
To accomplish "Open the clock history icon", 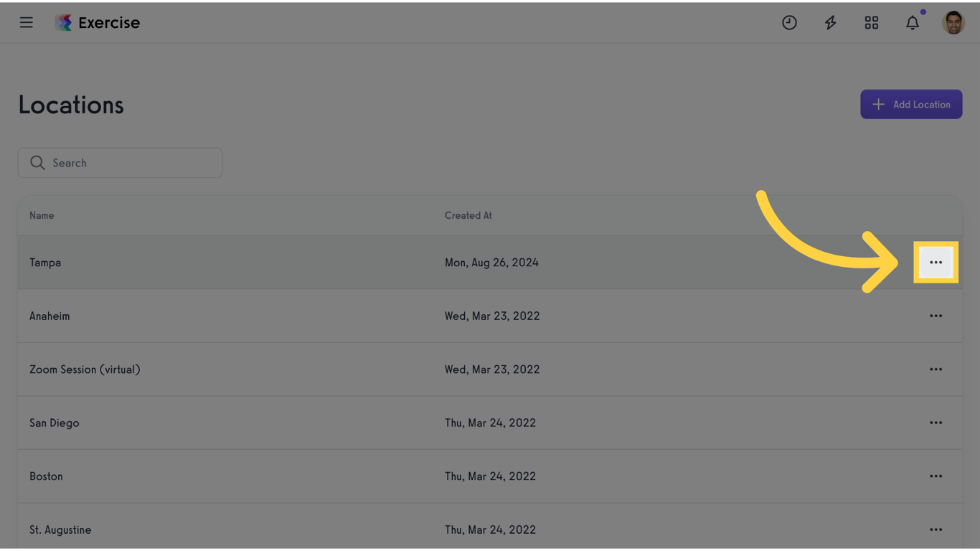I will click(789, 23).
